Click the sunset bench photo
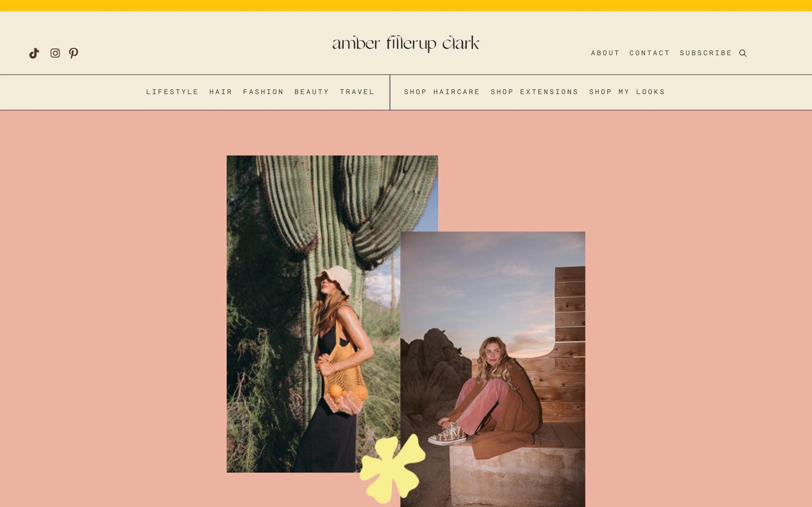Viewport: 812px width, 507px height. tap(493, 369)
